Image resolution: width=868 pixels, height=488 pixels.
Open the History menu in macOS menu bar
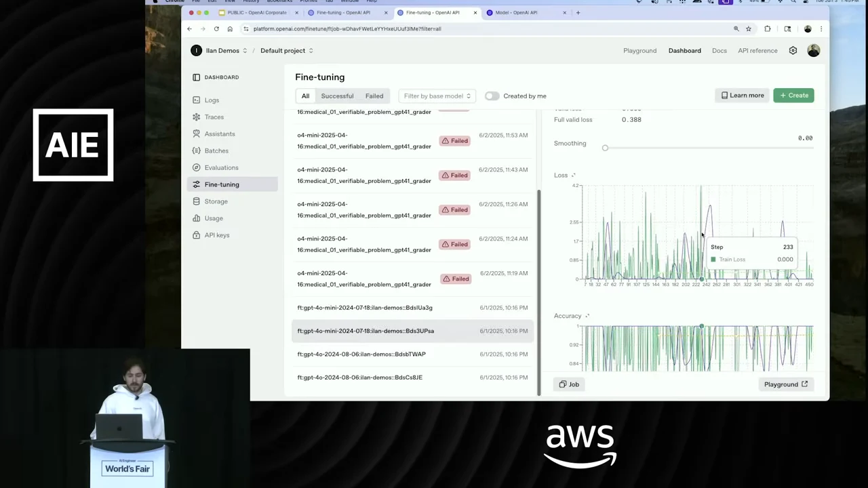[251, 1]
